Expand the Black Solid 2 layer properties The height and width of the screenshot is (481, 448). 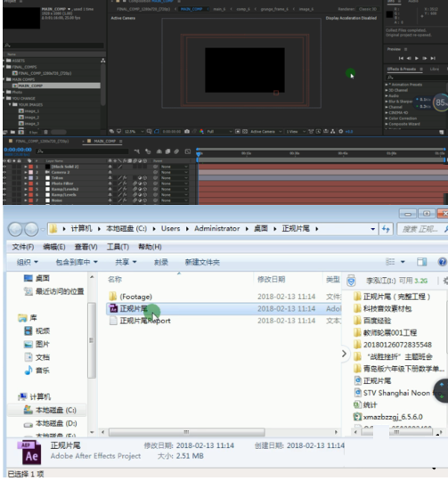[x=26, y=167]
